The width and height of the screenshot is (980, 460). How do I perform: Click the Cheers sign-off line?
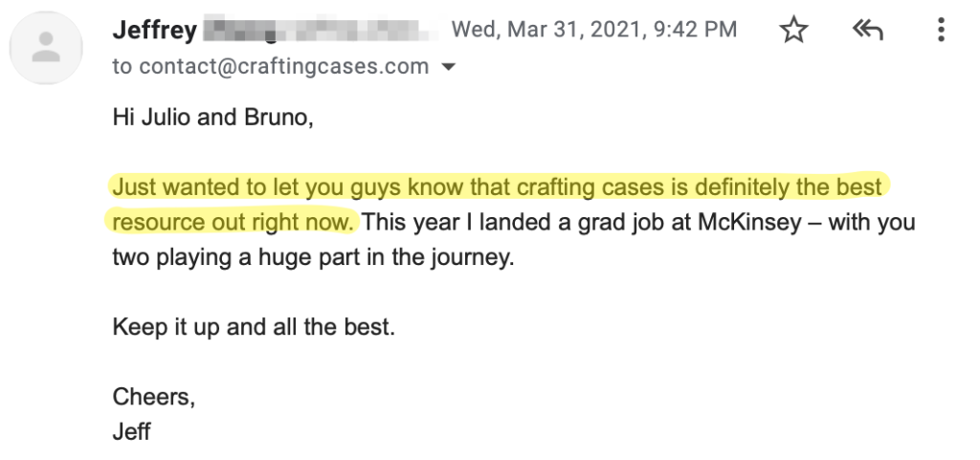coord(154,396)
